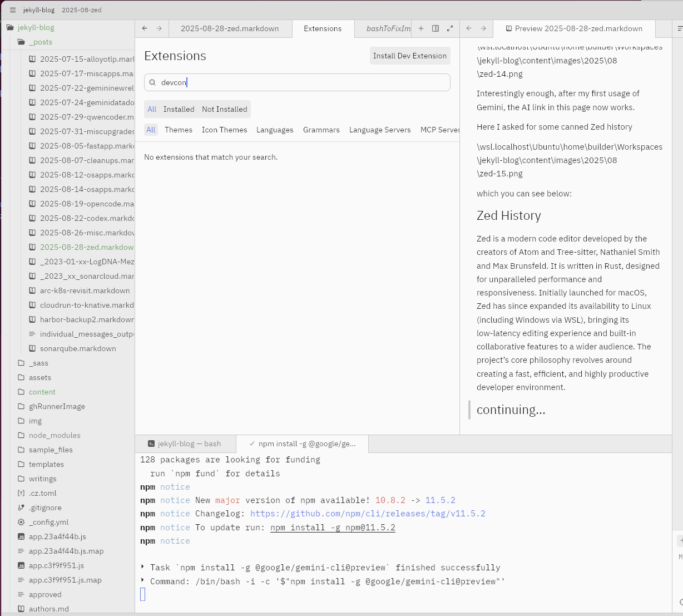This screenshot has height=616, width=683.
Task: Click the search magnifier in the extensions field
Action: pos(152,82)
